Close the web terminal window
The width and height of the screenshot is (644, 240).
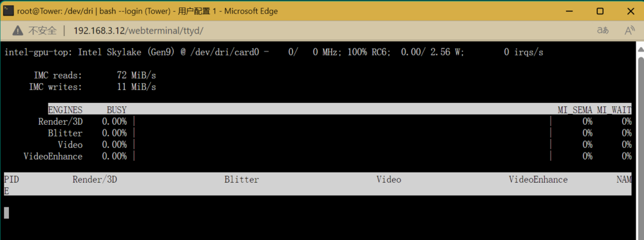tap(631, 11)
